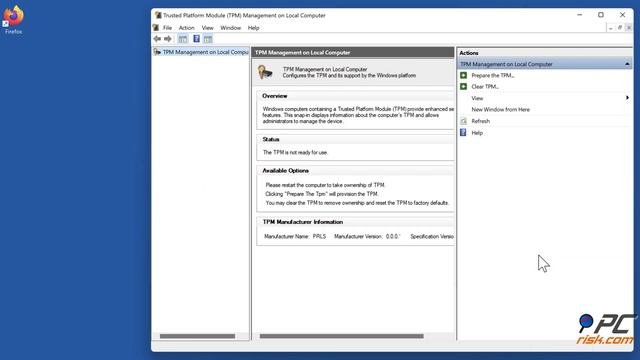The image size is (640, 360).
Task: Close the TPM Management window
Action: click(x=622, y=15)
